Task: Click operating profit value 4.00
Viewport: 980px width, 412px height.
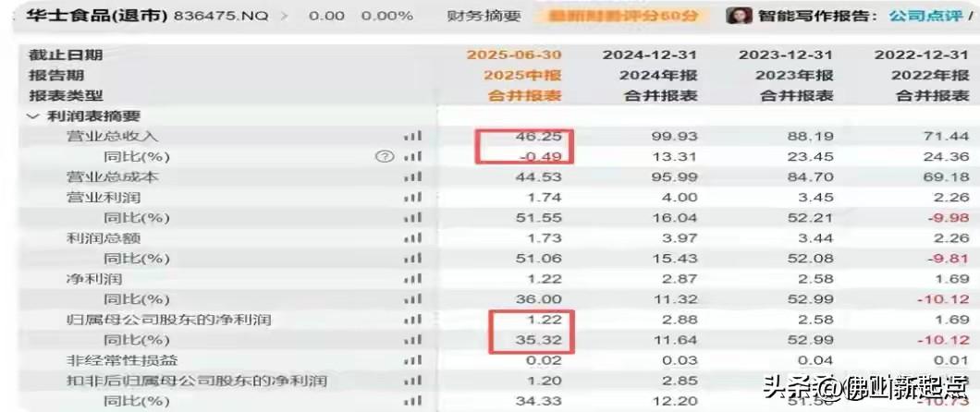Action: point(681,198)
